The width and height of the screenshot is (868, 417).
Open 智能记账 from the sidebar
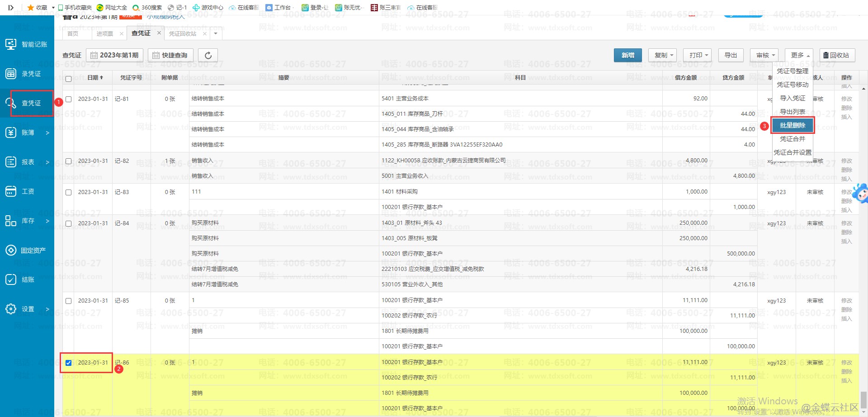(27, 44)
